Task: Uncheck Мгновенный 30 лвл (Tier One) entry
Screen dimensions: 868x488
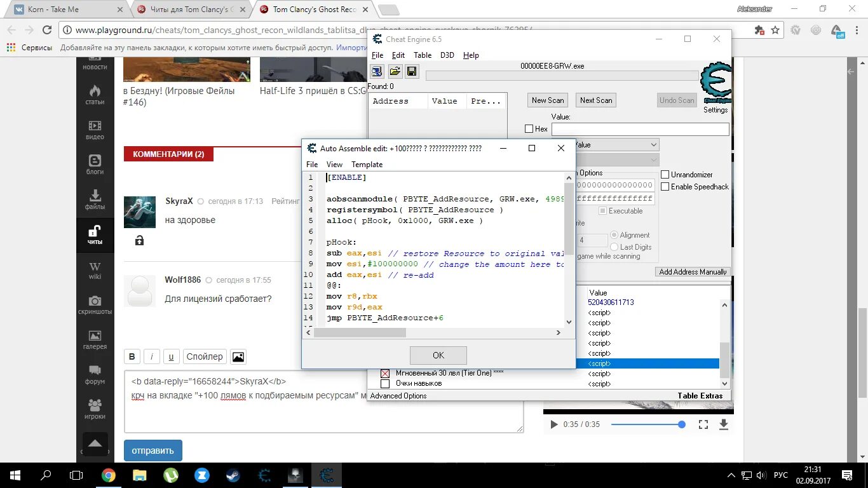Action: pos(384,373)
